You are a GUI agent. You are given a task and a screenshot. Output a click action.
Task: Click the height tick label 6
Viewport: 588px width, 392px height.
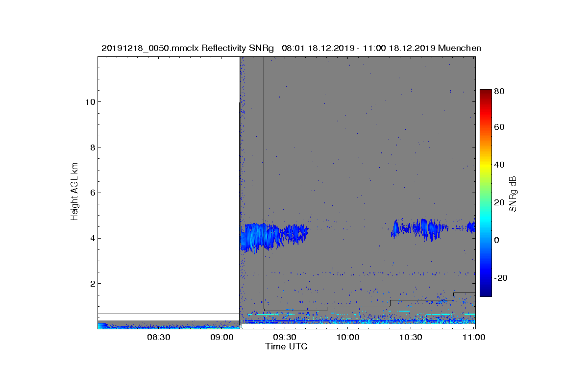(92, 193)
